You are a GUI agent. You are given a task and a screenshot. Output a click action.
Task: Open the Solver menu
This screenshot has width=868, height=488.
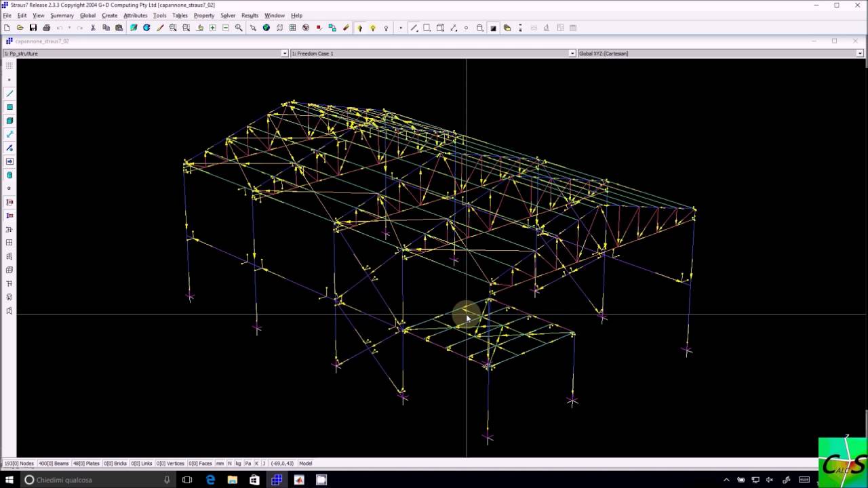pos(228,15)
